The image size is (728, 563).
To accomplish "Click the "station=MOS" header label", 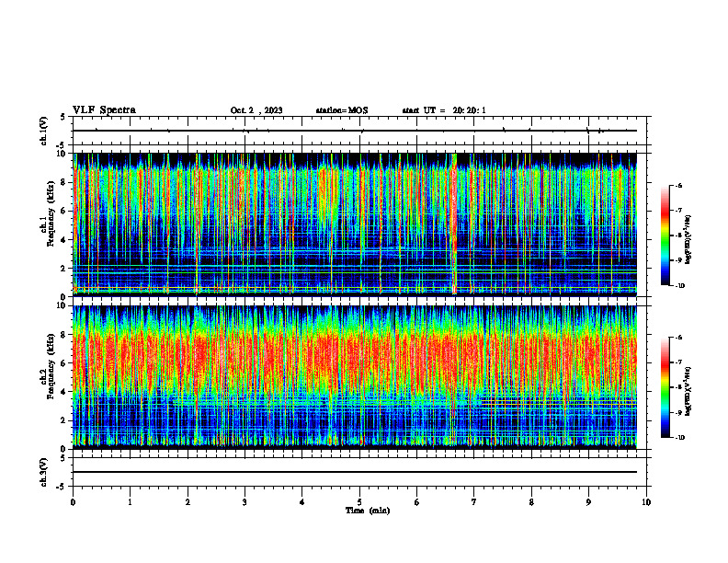I will click(342, 110).
